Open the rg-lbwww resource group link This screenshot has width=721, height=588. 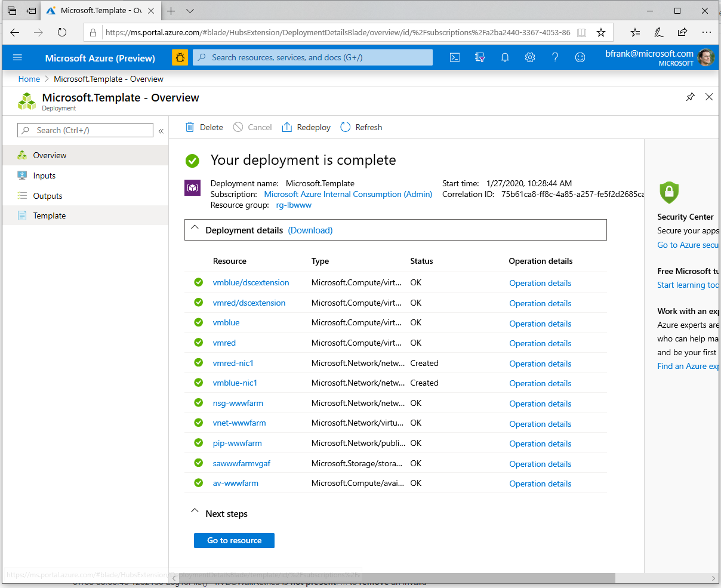tap(294, 205)
